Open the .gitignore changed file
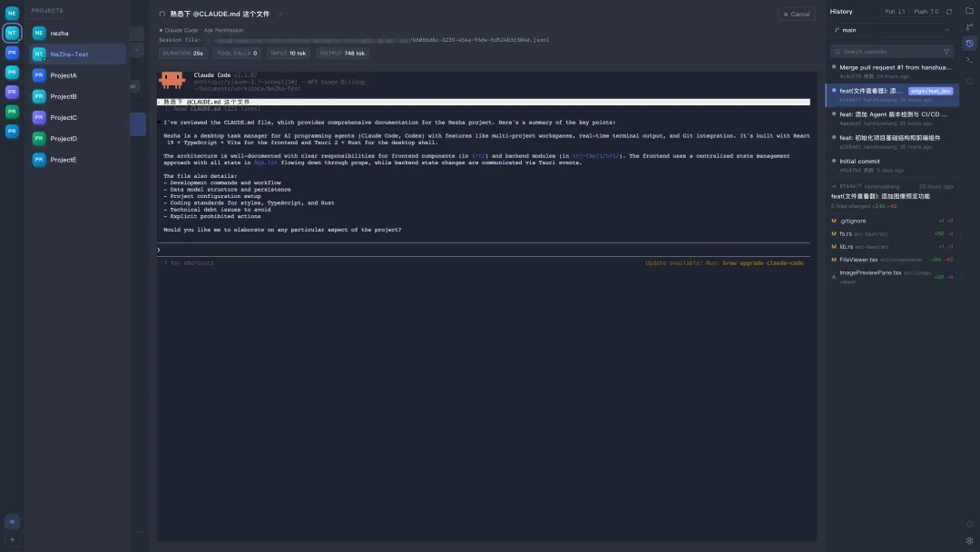Screen dimensions: 980x552 click(x=892, y=221)
